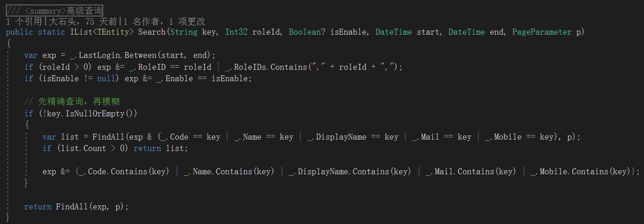The height and width of the screenshot is (224, 644).
Task: Click the final "return FindAll(exp, p)" statement
Action: (76, 207)
